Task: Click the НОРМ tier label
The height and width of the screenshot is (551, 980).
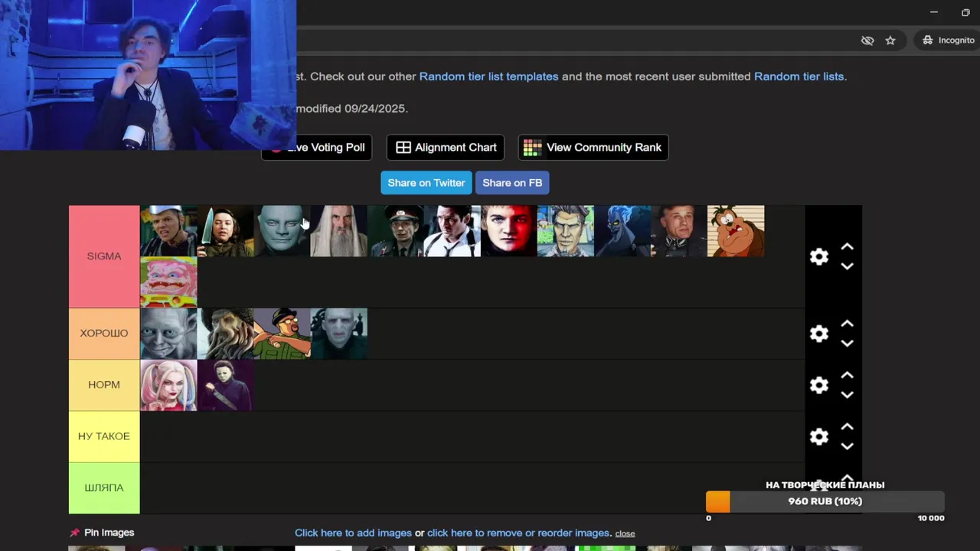Action: 104,385
